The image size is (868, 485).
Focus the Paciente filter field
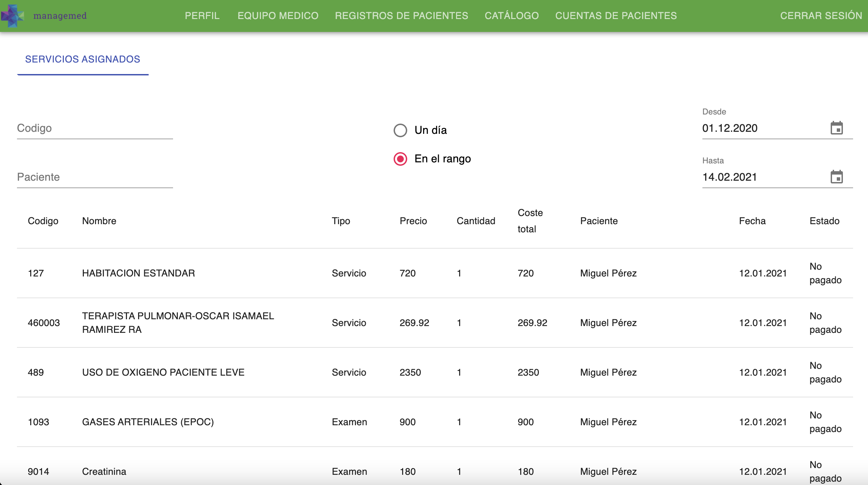click(95, 177)
